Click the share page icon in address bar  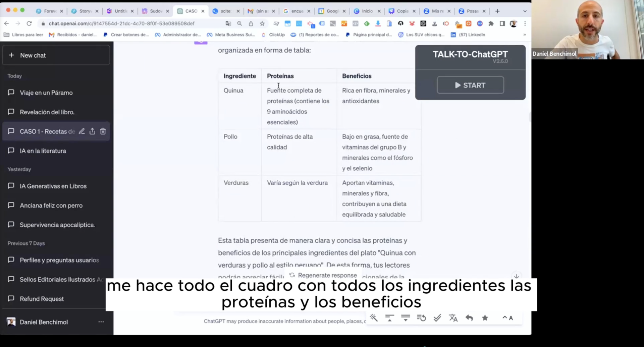click(251, 23)
